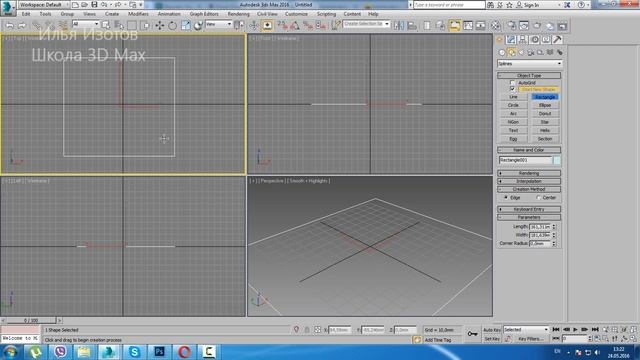Click the Save File icon in title bar
The image size is (640, 360).
click(x=94, y=4)
